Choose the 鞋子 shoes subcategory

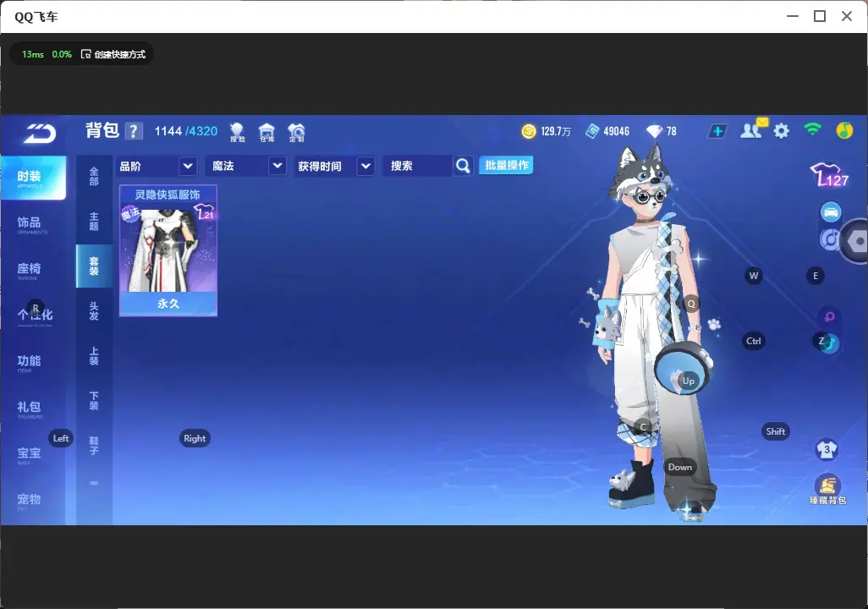point(94,446)
